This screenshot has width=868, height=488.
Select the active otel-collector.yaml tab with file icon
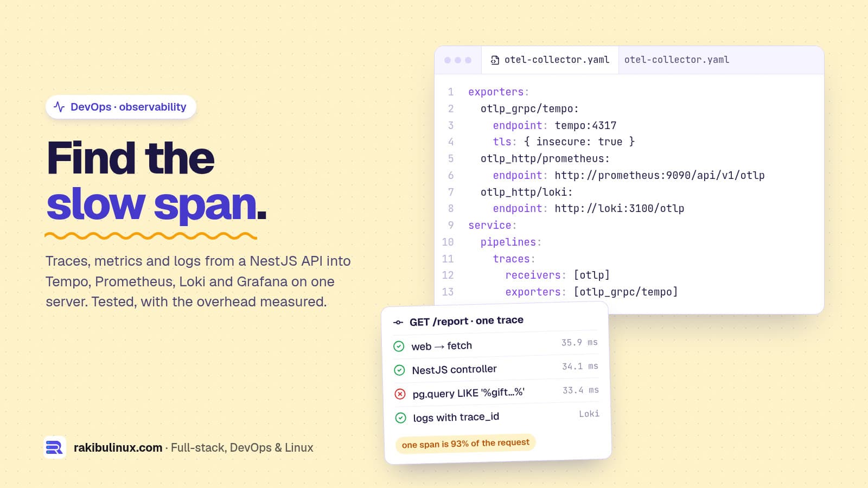550,60
